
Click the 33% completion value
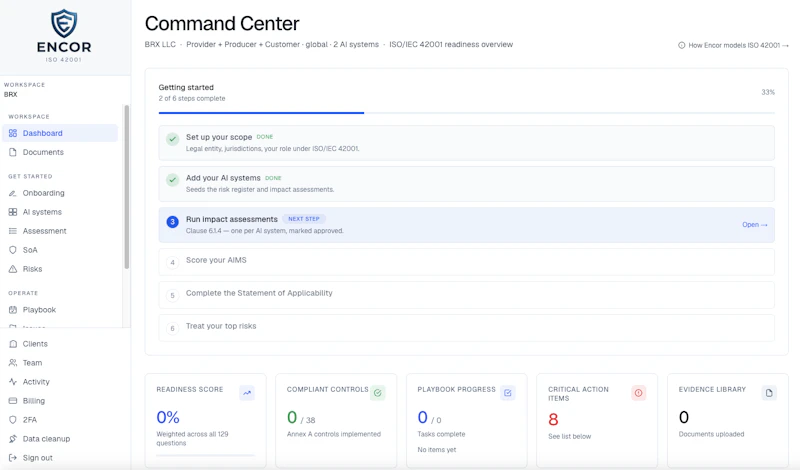(x=768, y=92)
